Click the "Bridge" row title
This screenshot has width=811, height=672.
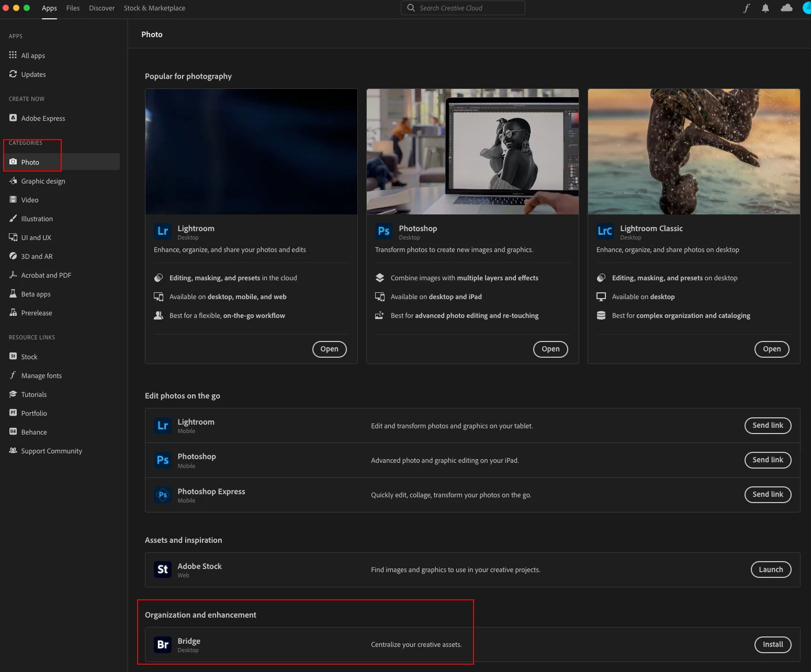(x=189, y=641)
